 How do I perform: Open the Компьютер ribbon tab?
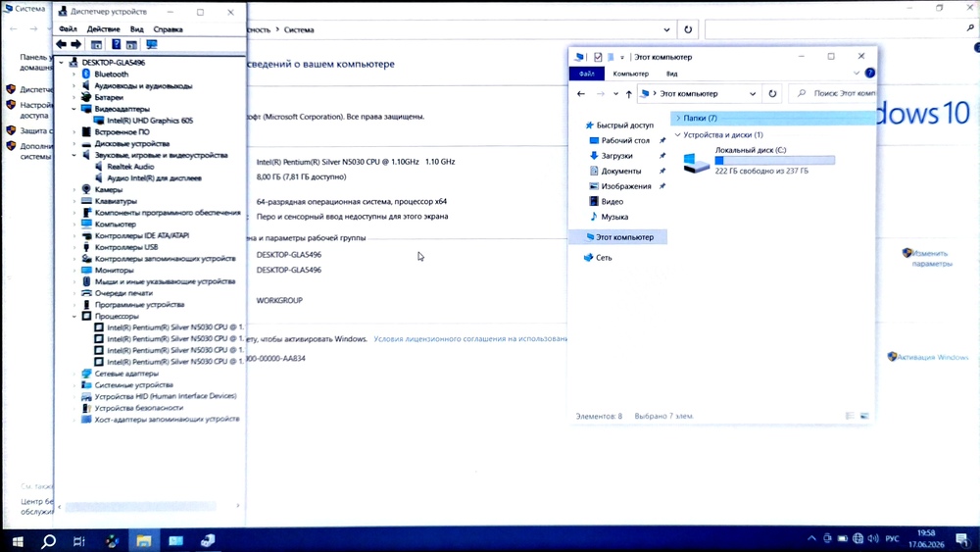(630, 74)
